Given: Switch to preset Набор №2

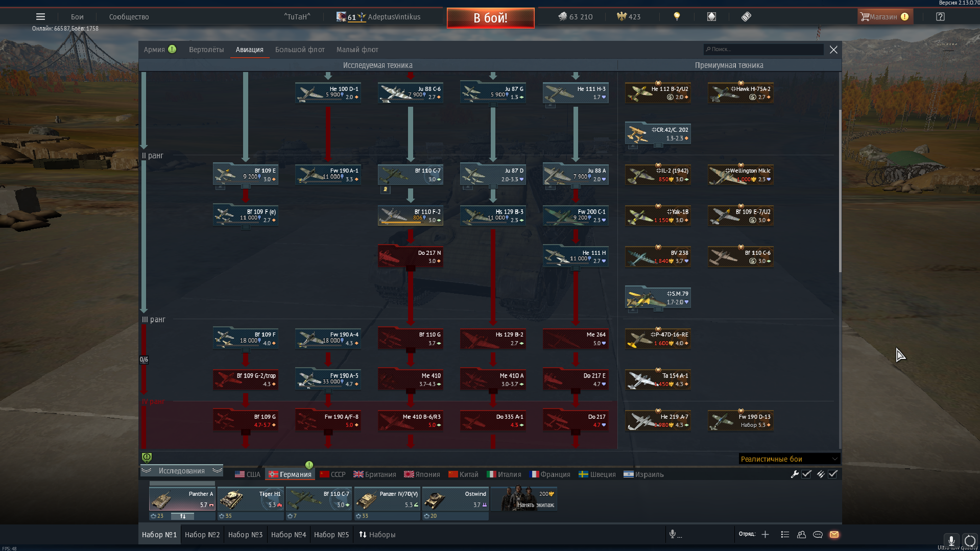Looking at the screenshot, I should [x=202, y=535].
